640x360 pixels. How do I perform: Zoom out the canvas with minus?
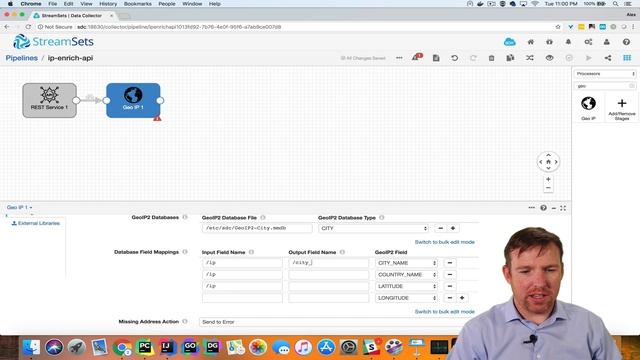tap(548, 188)
